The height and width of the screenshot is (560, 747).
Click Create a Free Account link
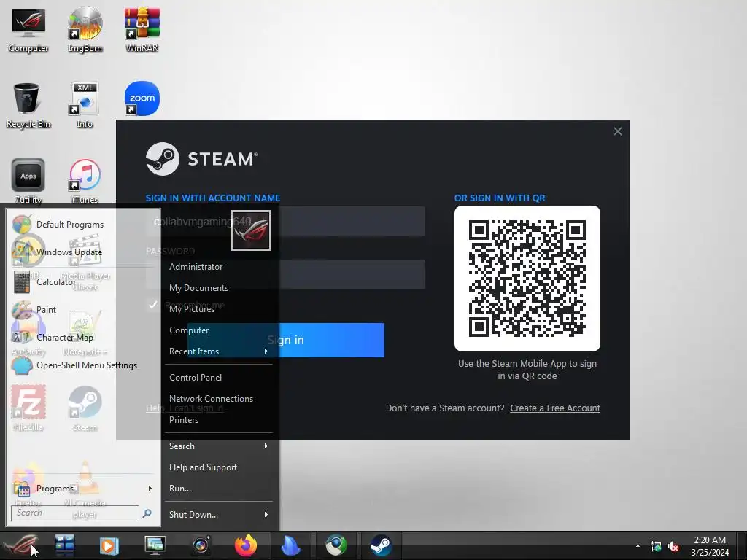point(555,408)
